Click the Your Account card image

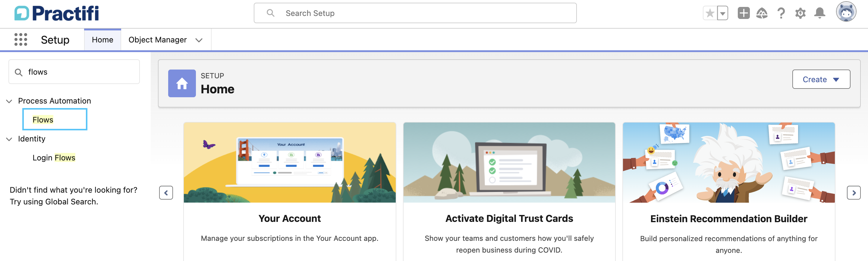[x=289, y=163]
